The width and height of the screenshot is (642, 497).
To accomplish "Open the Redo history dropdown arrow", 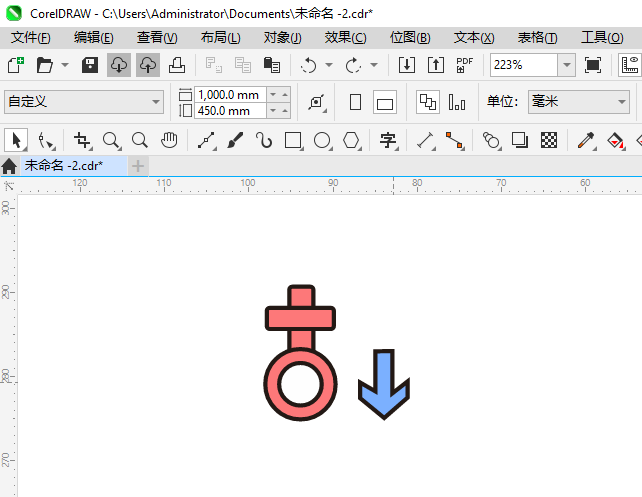I will [x=373, y=65].
